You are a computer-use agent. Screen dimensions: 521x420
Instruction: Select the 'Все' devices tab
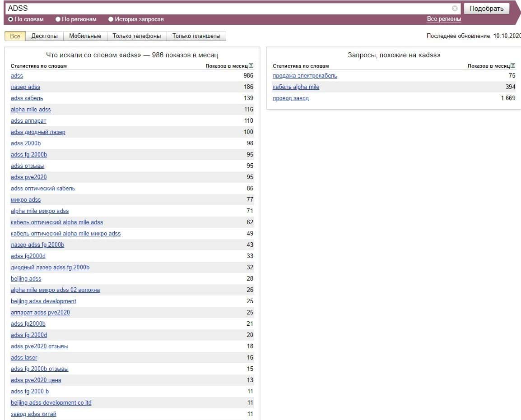coord(15,36)
